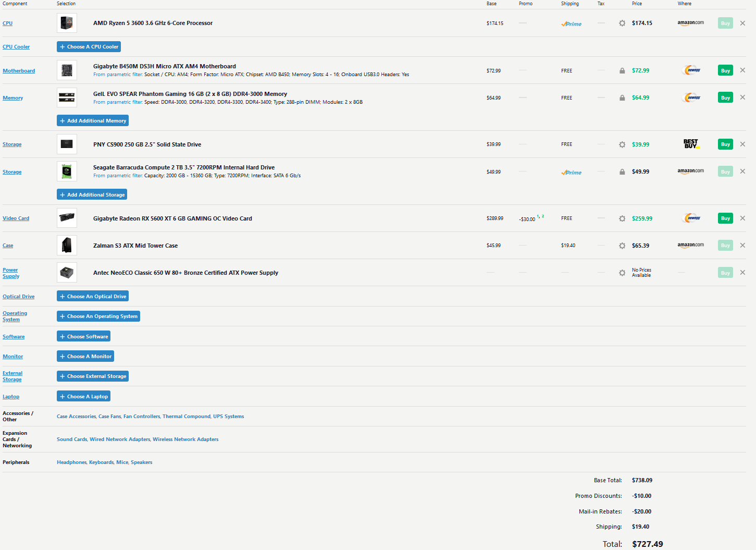
Task: Open gear settings for PNY CS900 SSD
Action: [x=622, y=145]
